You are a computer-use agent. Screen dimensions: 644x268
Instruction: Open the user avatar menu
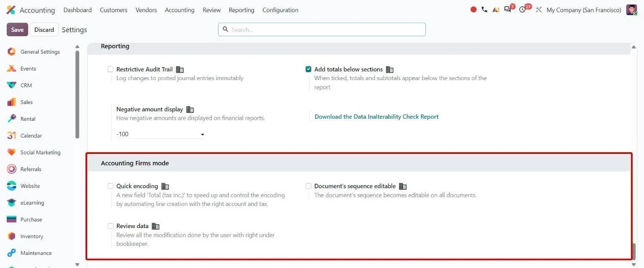tap(631, 10)
